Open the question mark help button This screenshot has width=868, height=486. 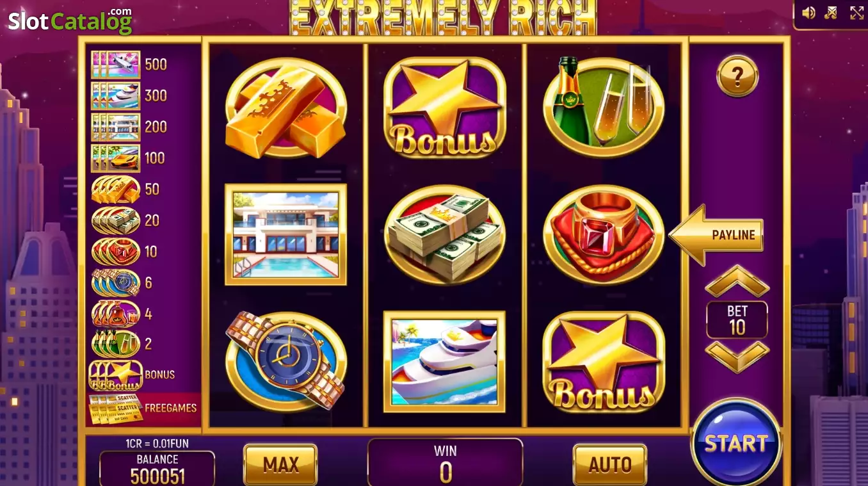737,76
